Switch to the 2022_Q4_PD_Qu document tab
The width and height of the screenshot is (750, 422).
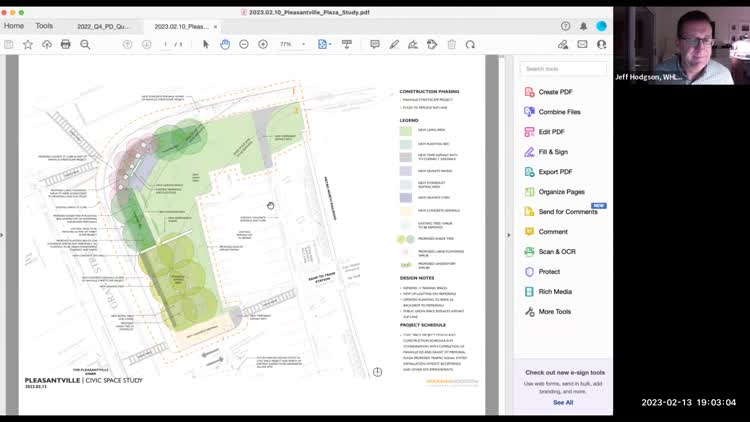pyautogui.click(x=103, y=27)
